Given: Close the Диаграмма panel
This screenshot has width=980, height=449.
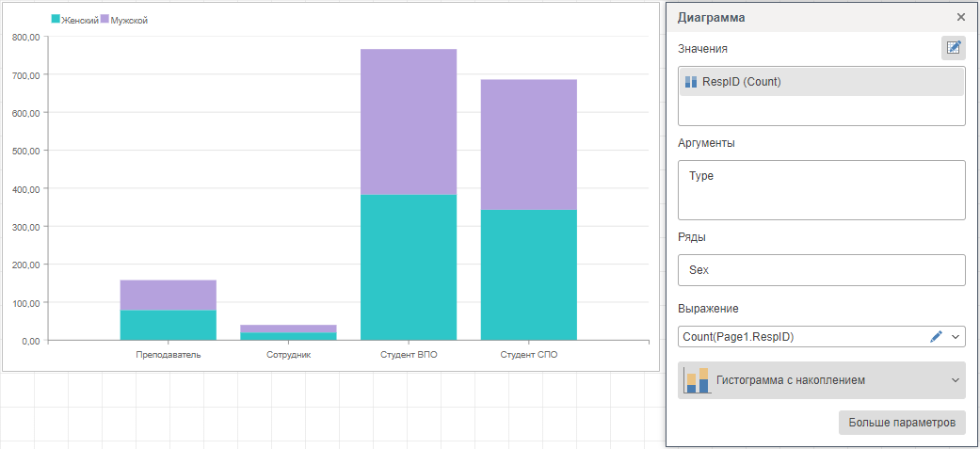Looking at the screenshot, I should click(960, 17).
